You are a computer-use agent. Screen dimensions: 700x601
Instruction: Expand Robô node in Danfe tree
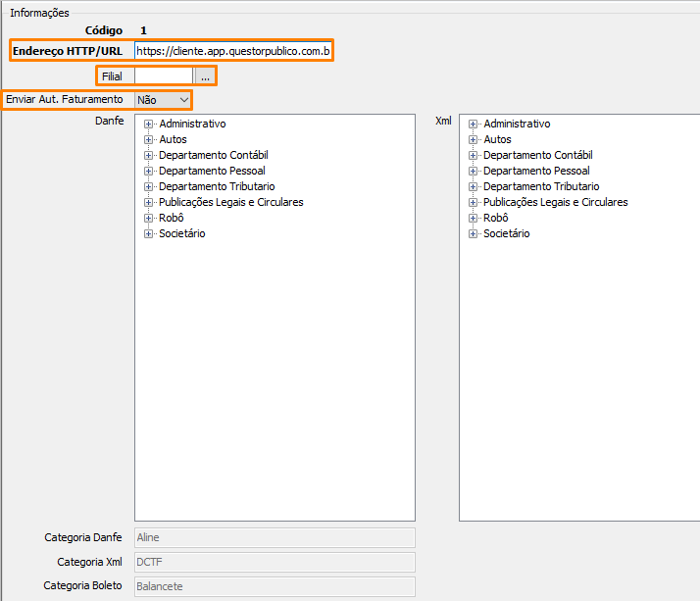pyautogui.click(x=149, y=219)
